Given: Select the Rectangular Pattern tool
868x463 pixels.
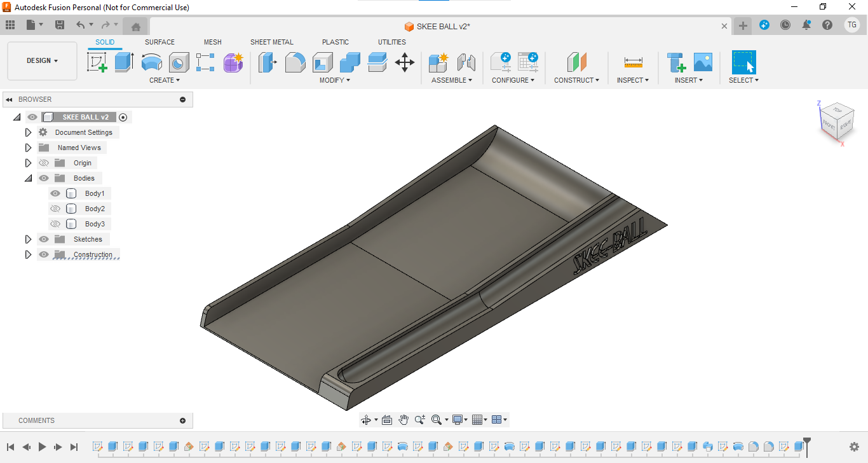Looking at the screenshot, I should (206, 62).
